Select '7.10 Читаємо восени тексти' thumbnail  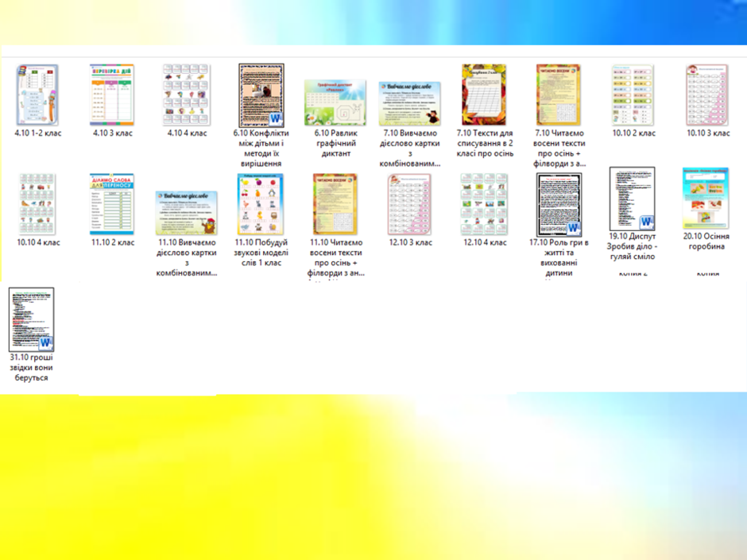(559, 95)
